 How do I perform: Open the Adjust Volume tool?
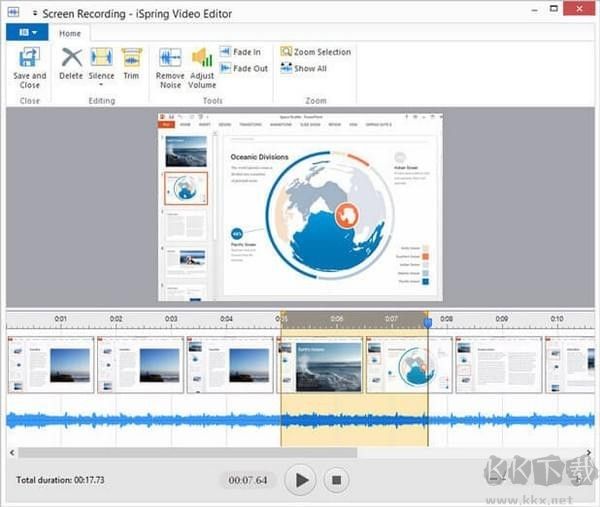(x=202, y=68)
